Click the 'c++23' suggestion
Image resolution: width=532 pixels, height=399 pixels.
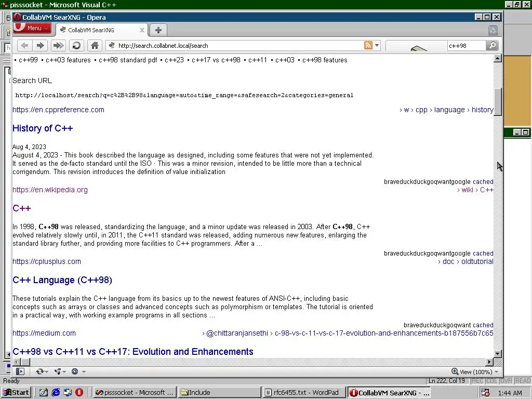pos(175,60)
